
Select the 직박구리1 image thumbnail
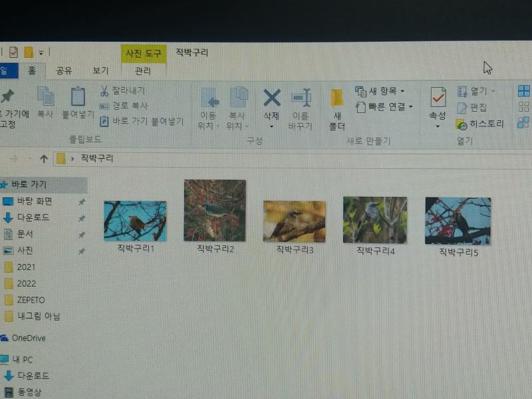135,221
